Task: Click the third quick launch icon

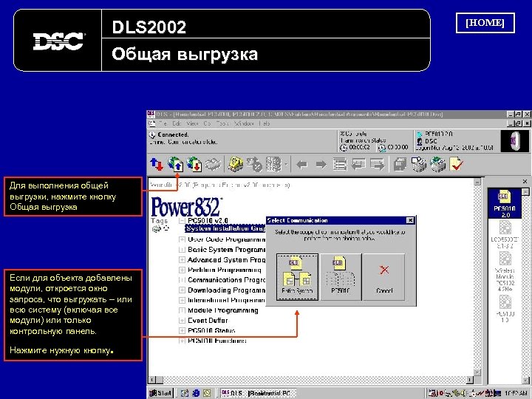Action: 207,393
